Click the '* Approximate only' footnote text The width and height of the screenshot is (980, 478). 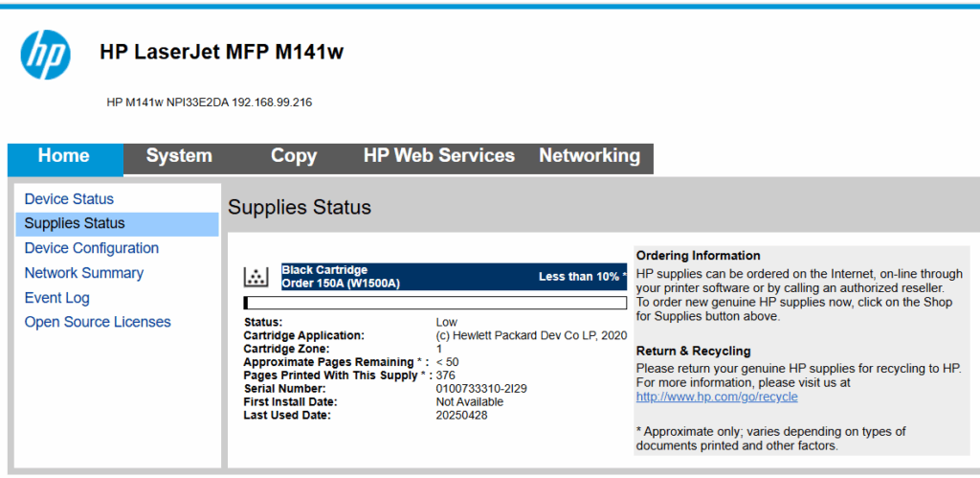pyautogui.click(x=770, y=439)
